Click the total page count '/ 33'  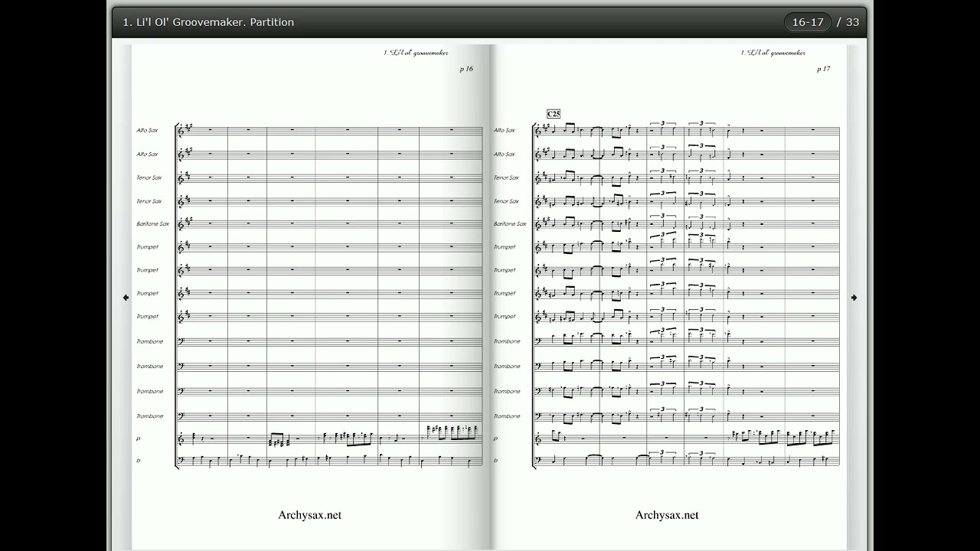coord(848,22)
